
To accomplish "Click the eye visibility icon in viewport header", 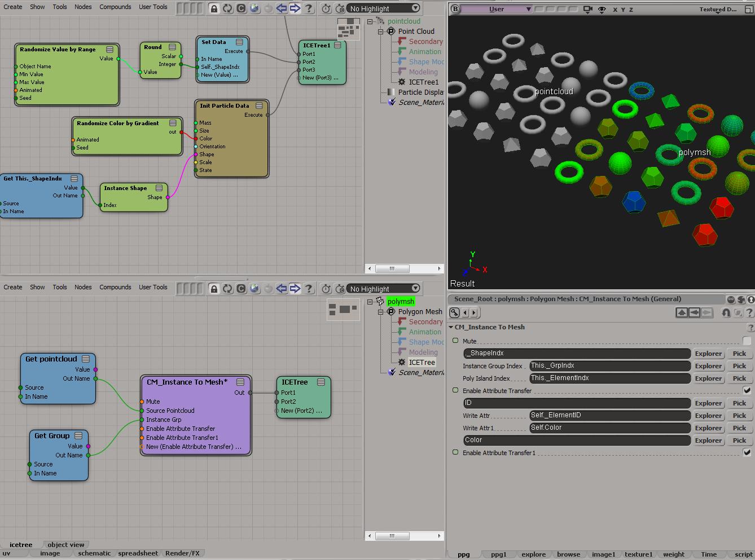I will 602,9.
